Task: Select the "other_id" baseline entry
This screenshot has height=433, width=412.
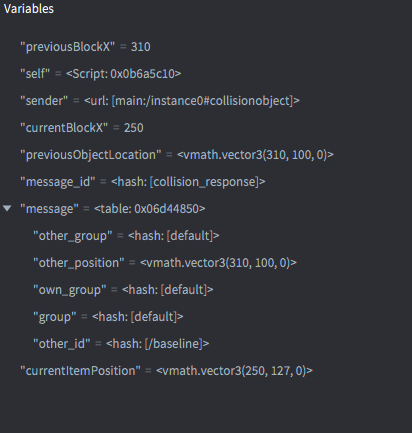Action: (206, 344)
